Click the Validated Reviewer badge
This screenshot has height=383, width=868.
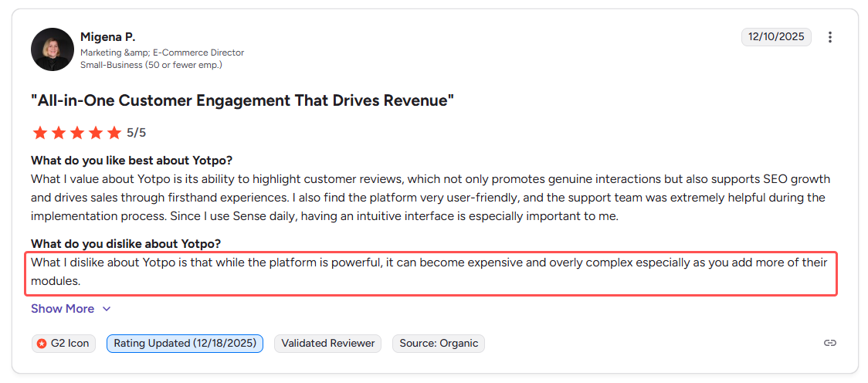[327, 343]
